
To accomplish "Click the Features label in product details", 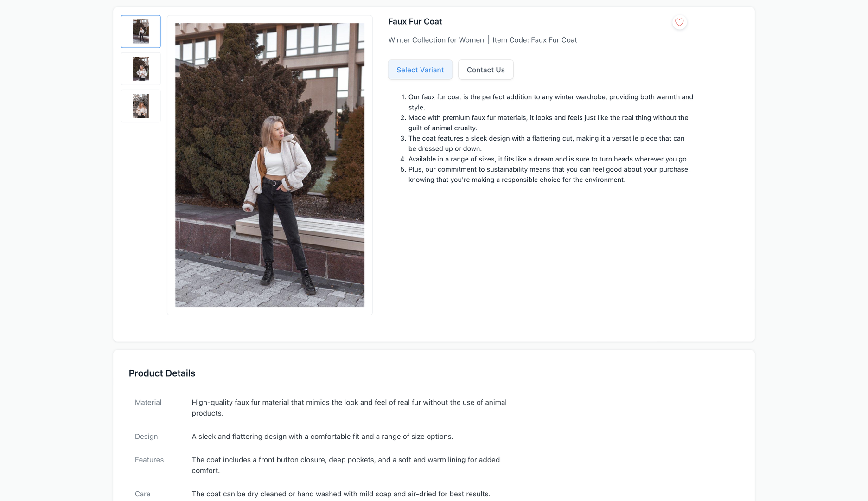I will point(149,460).
